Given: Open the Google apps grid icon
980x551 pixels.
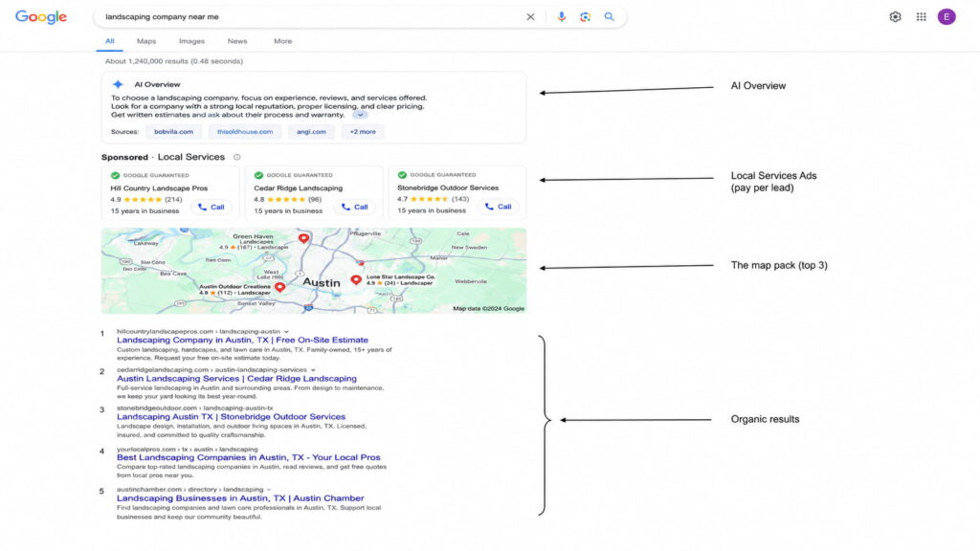Looking at the screenshot, I should coord(922,17).
